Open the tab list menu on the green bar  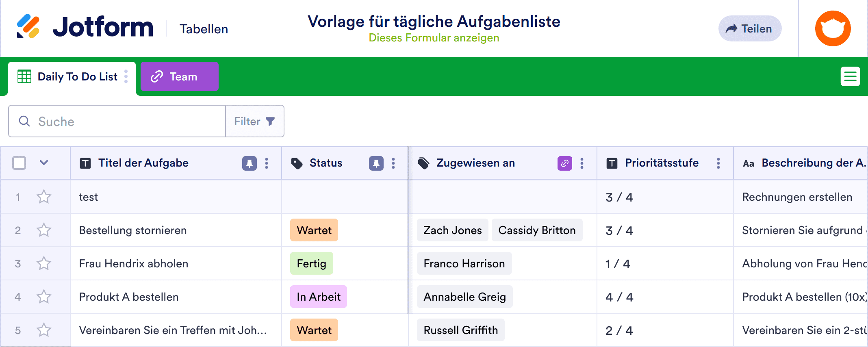pyautogui.click(x=851, y=76)
